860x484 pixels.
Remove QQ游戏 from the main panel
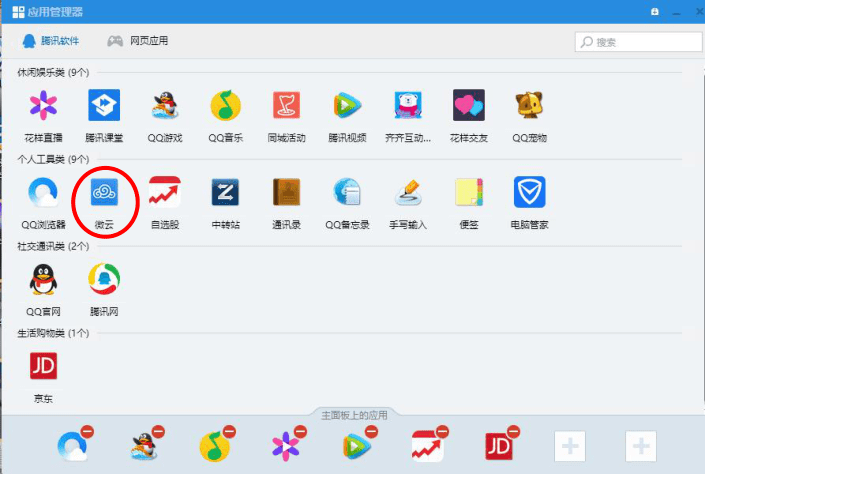(x=159, y=432)
